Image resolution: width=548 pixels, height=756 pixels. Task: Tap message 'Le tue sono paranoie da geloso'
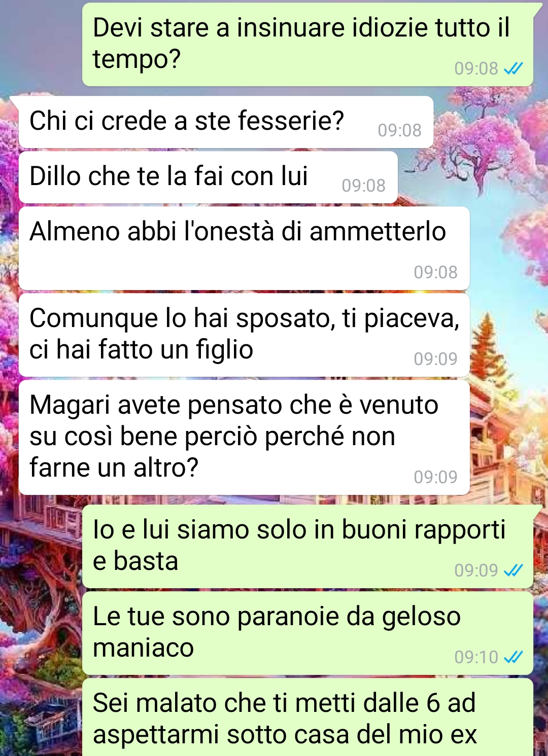(x=307, y=633)
